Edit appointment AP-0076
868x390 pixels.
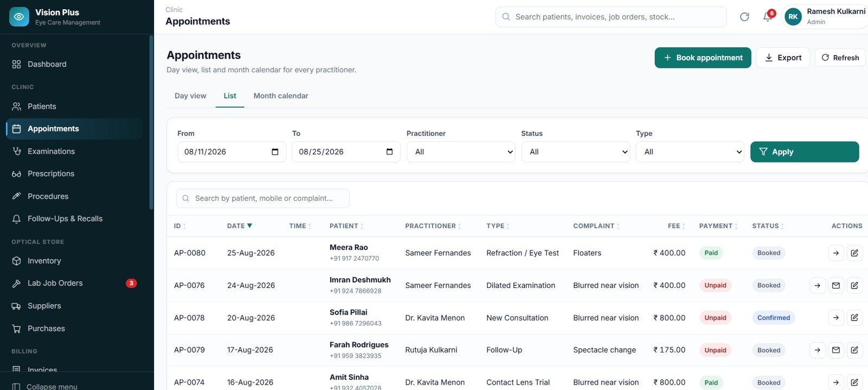pos(854,286)
